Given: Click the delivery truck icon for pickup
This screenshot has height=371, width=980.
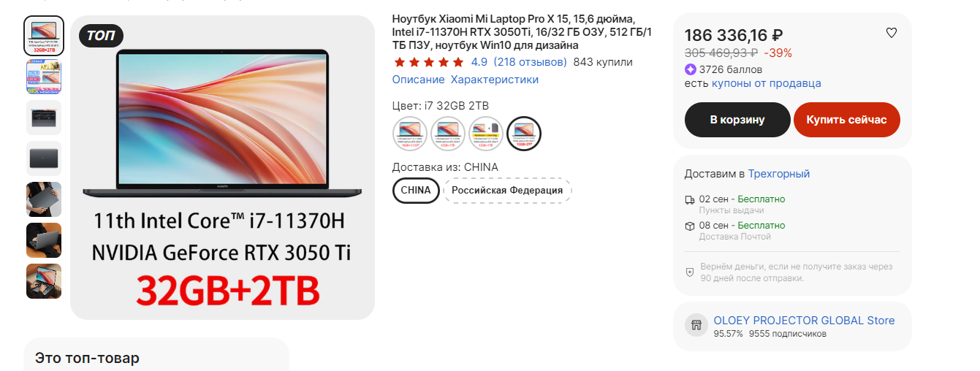Looking at the screenshot, I should [x=689, y=199].
